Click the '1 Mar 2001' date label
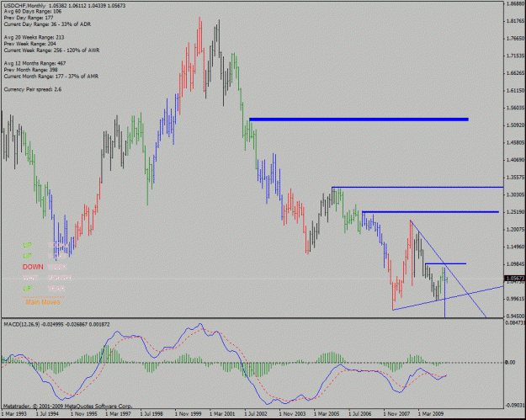The width and height of the screenshot is (526, 420). [223, 413]
